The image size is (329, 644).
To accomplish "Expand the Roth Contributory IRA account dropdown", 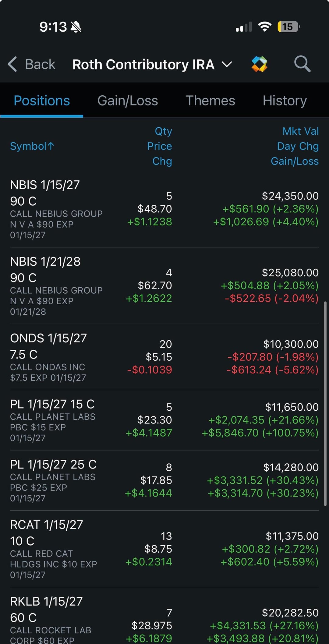I will [227, 65].
